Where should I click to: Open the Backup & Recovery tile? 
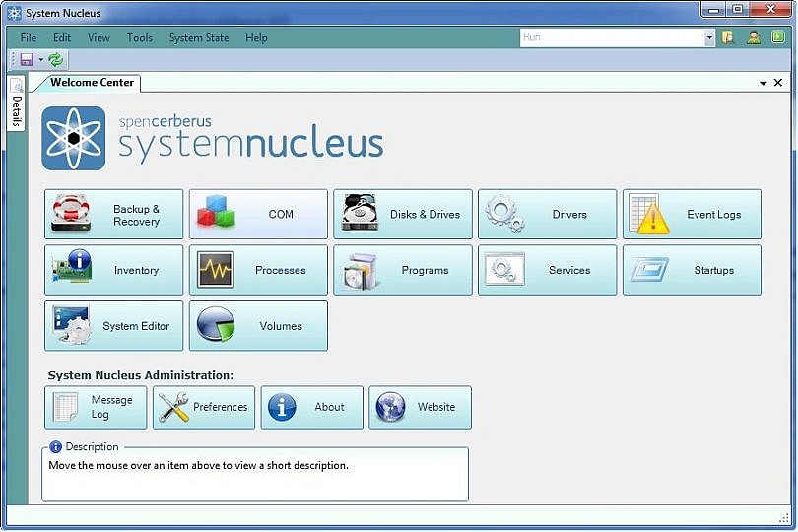tap(113, 215)
